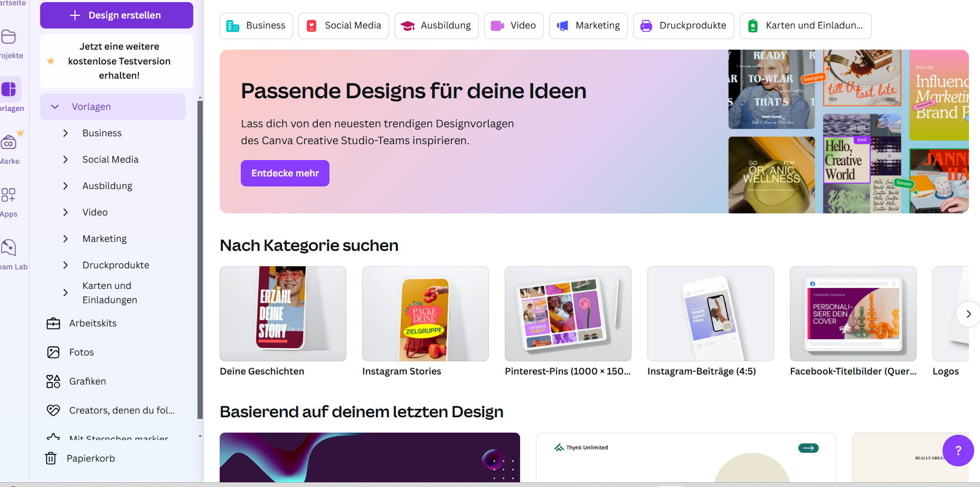Click the Social Media chip heart icon
Screen dimensions: 980x487
312,26
